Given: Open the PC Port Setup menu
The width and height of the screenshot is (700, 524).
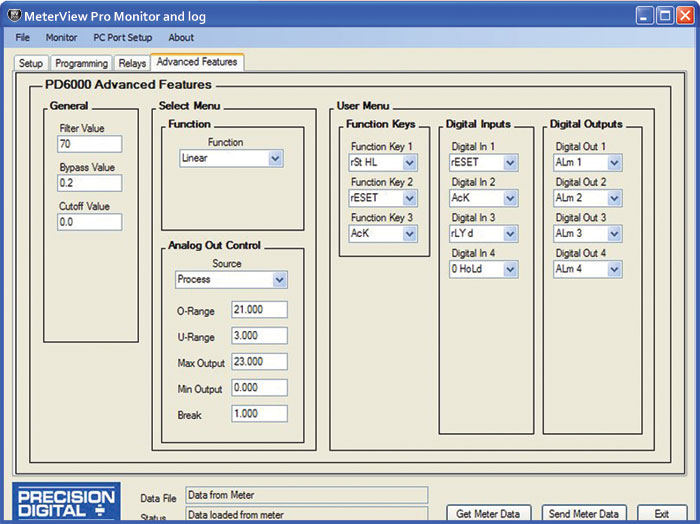Looking at the screenshot, I should click(123, 37).
